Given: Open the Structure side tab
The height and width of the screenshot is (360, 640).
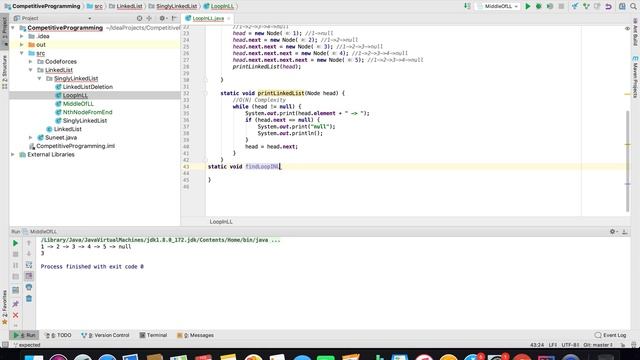Looking at the screenshot, I should 4,72.
